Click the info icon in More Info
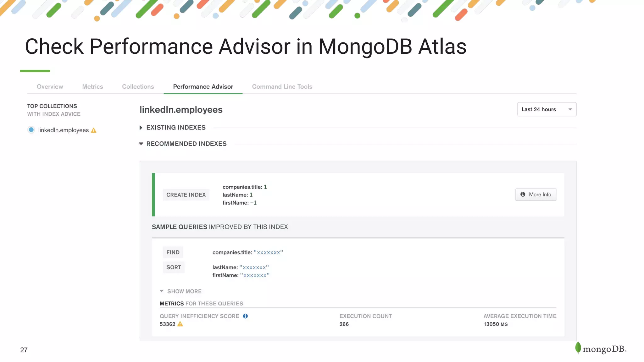Image resolution: width=644 pixels, height=362 pixels. (x=523, y=195)
